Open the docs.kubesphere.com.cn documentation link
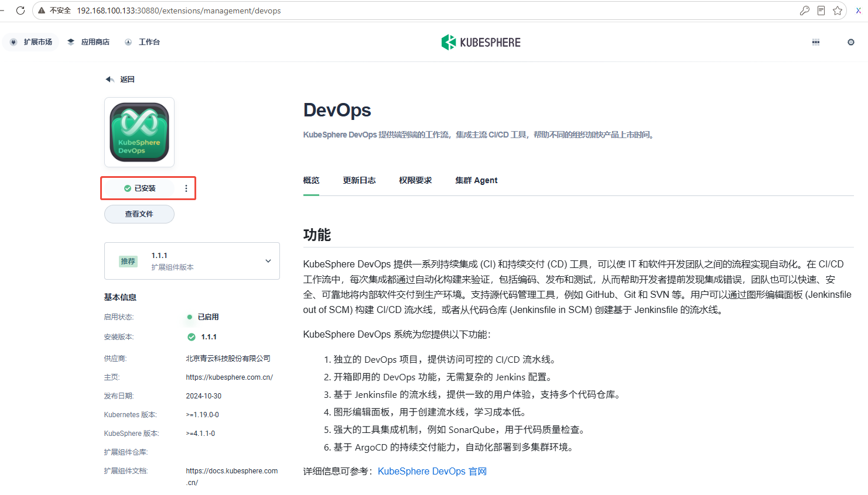The image size is (868, 495). coord(232,477)
